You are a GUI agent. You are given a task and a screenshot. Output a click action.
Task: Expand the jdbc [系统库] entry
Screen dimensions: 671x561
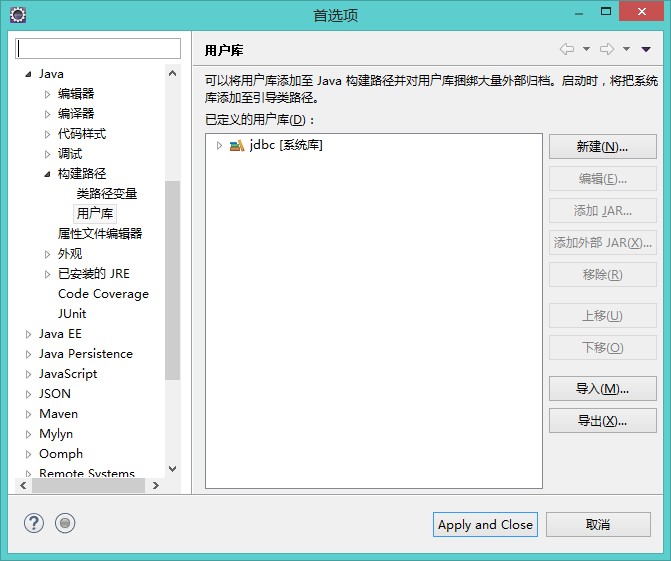[x=219, y=145]
